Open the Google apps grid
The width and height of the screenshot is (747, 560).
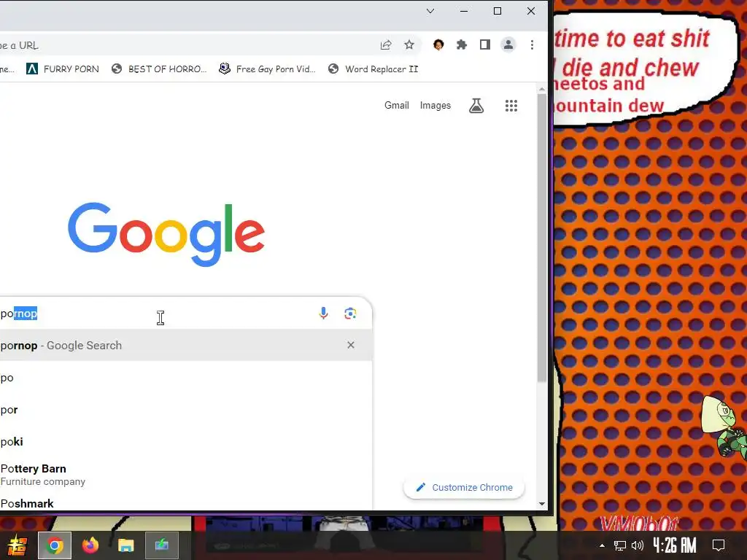click(x=511, y=105)
